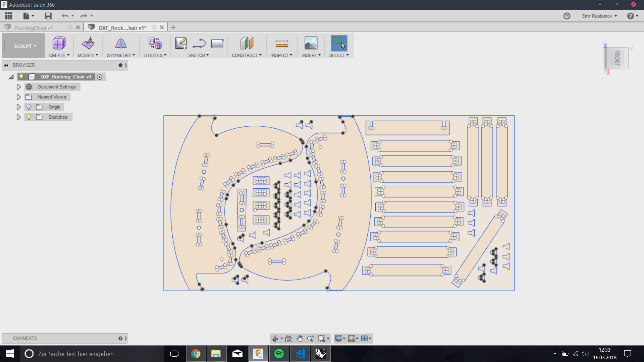This screenshot has width=644, height=362.
Task: Click the Inspect measure ruler icon
Action: click(x=282, y=43)
